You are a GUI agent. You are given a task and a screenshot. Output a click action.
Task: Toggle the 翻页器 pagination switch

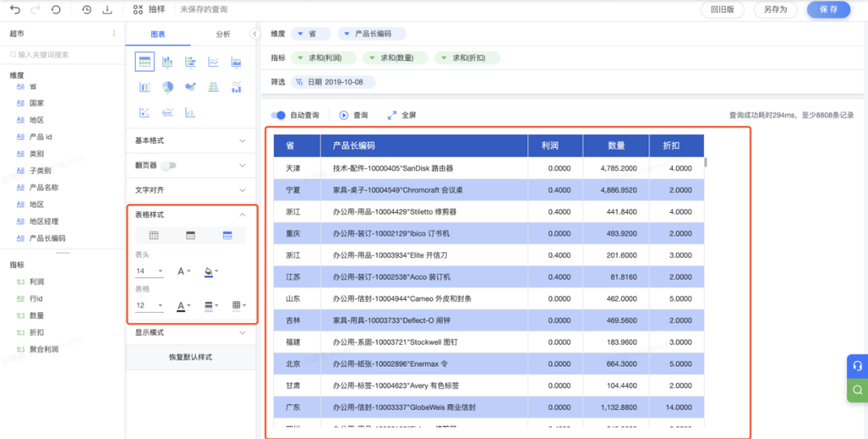click(169, 166)
